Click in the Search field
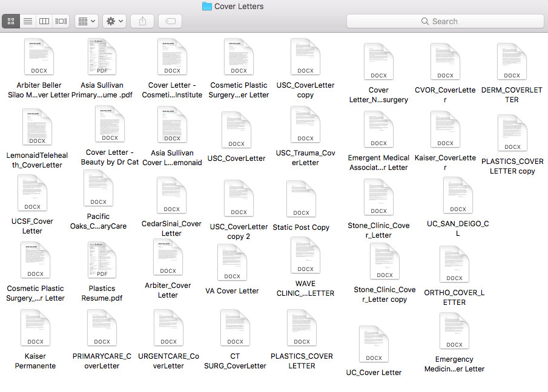The height and width of the screenshot is (392, 548). click(445, 21)
